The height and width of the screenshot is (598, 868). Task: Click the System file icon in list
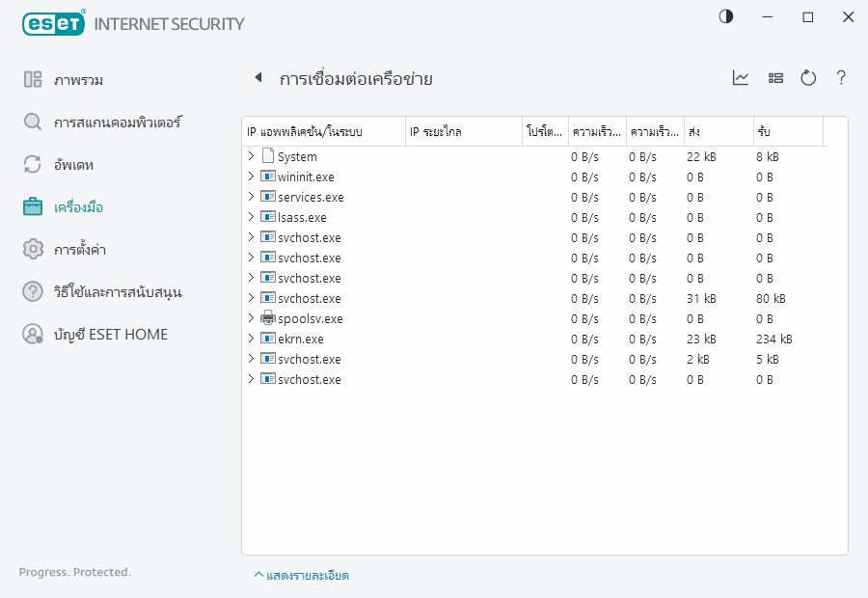tap(268, 156)
